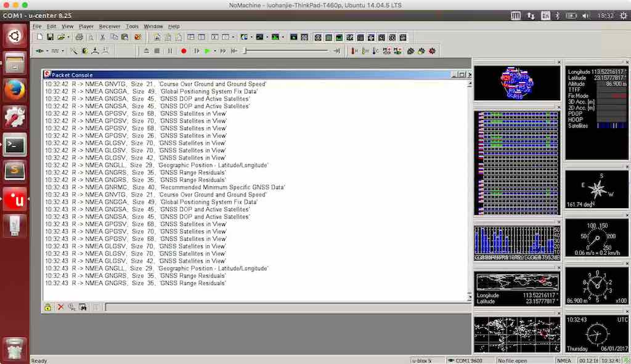Click the cold start thermometer icon
631x364 pixels.
(x=375, y=51)
